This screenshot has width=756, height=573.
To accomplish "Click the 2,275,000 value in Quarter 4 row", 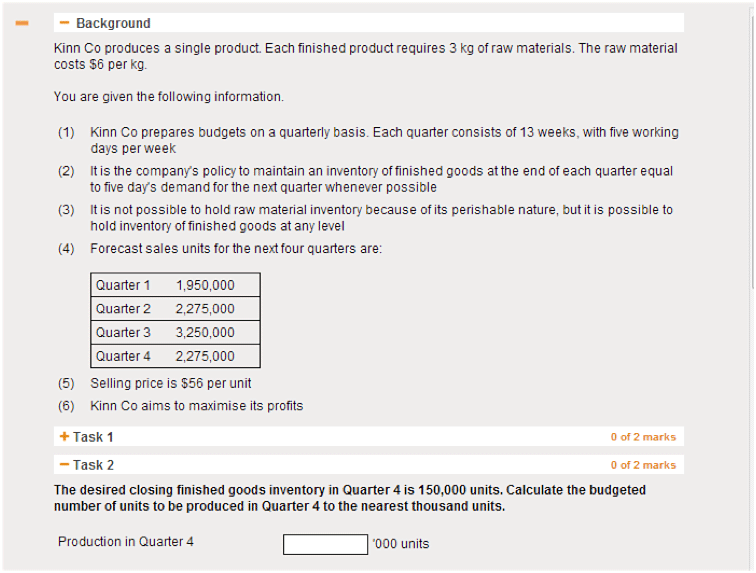I will [205, 356].
